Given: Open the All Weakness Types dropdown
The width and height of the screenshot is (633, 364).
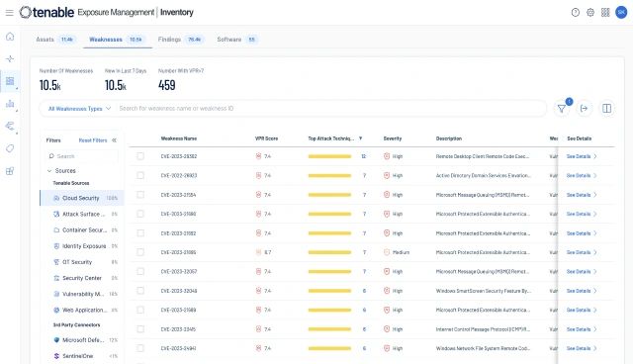Looking at the screenshot, I should point(79,109).
